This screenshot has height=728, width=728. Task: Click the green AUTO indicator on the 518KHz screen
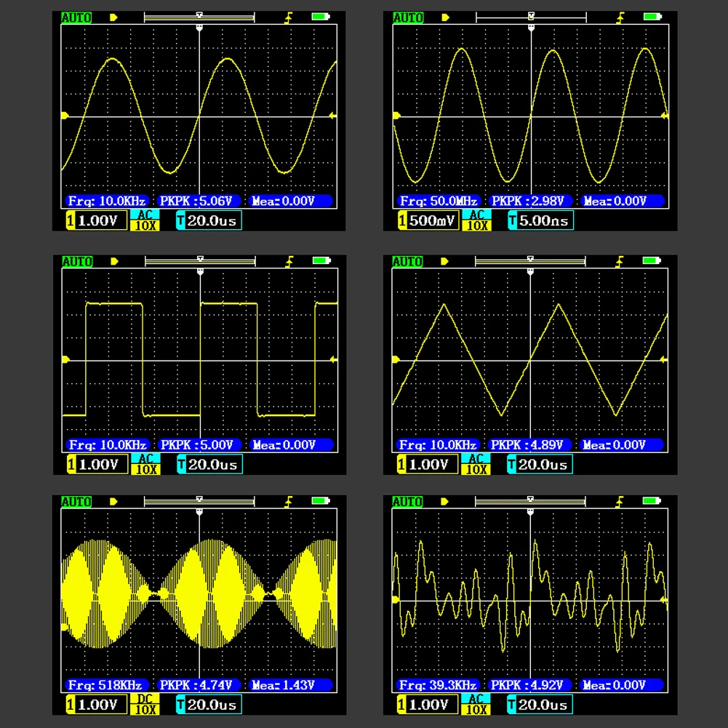pyautogui.click(x=76, y=502)
